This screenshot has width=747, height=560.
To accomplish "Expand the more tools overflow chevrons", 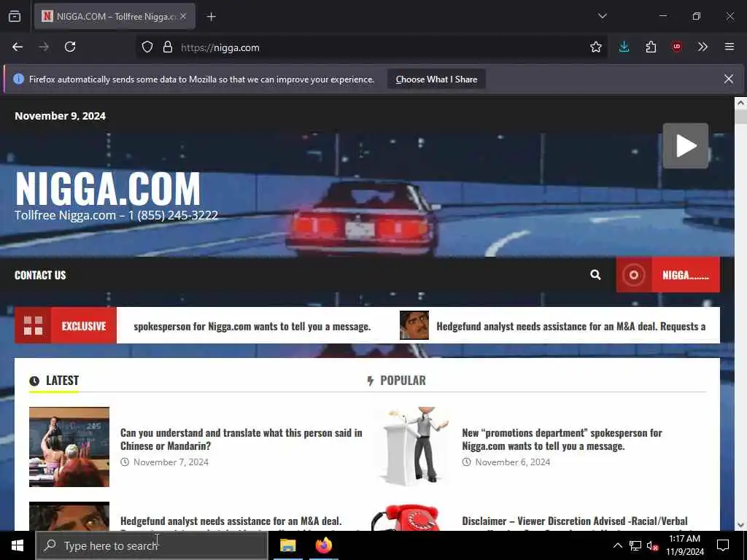I will point(703,47).
